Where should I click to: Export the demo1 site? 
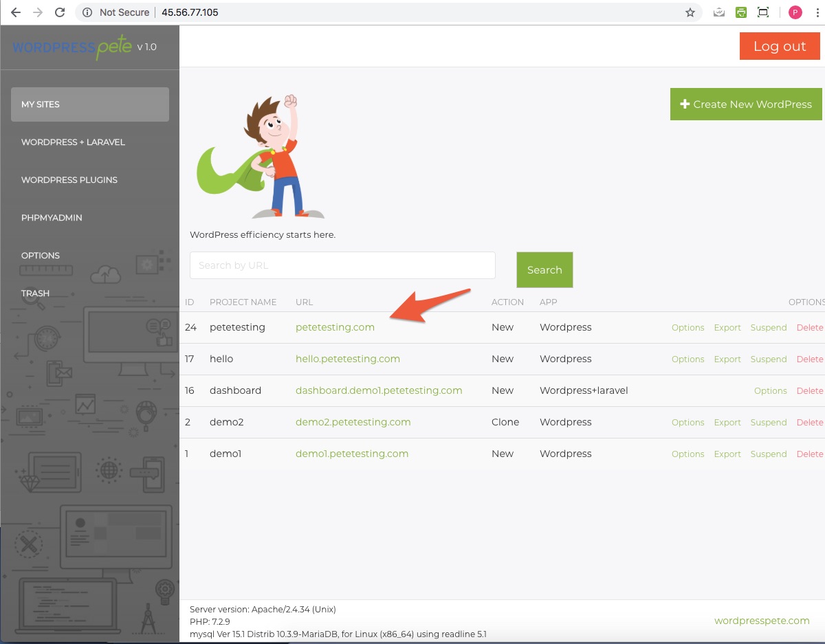tap(727, 454)
